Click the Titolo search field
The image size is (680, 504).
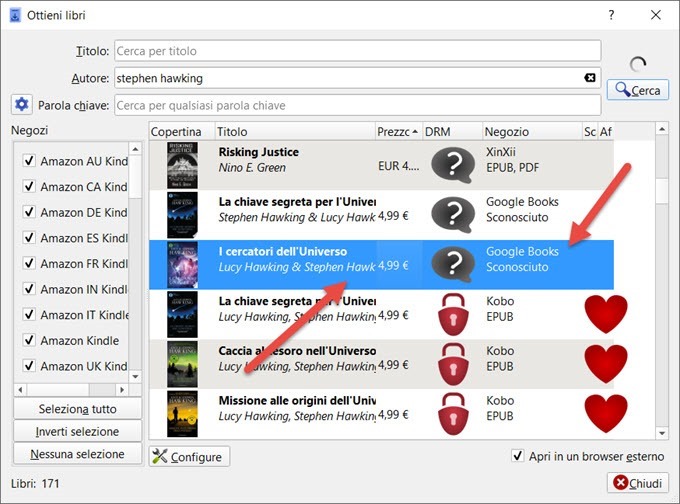pos(358,51)
